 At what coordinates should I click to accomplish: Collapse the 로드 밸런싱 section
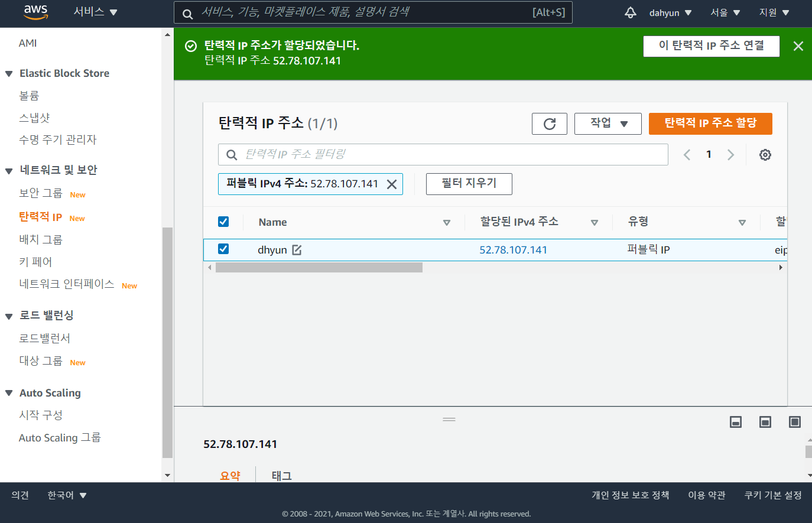(x=9, y=316)
